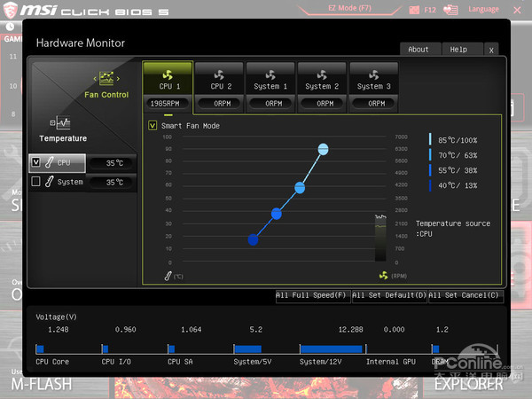Screen dimensions: 532x399
Task: Click the System 2 0RPM readout
Action: coord(323,104)
